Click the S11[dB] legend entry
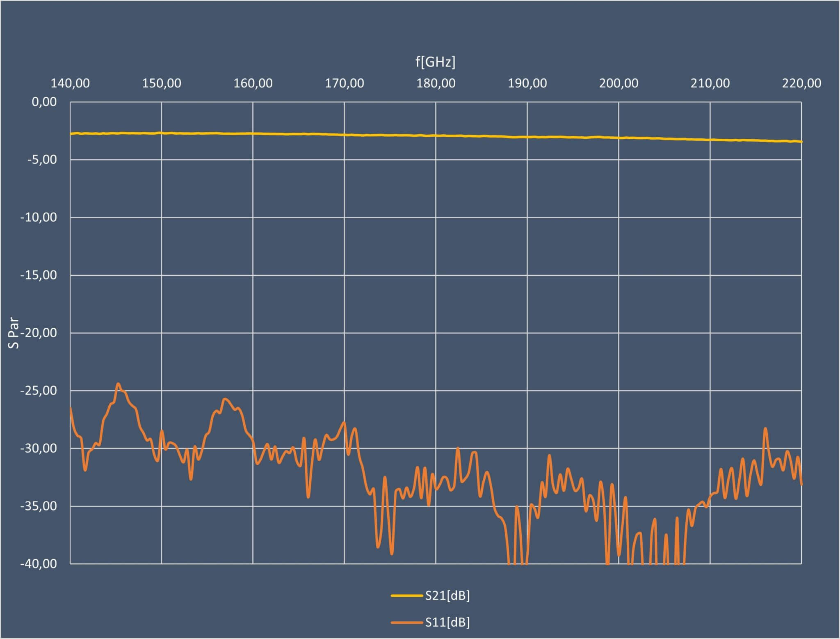The width and height of the screenshot is (840, 639). click(x=447, y=623)
